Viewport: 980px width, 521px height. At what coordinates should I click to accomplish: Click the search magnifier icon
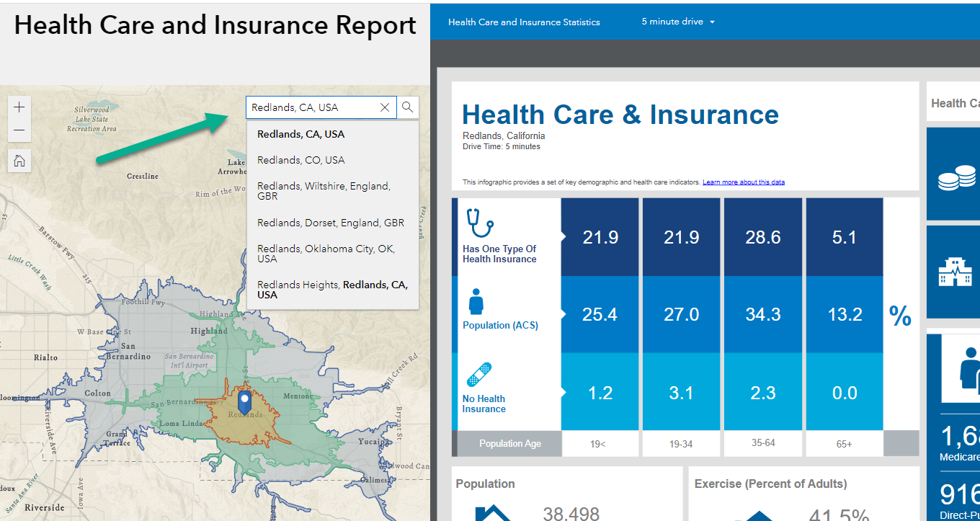click(x=408, y=107)
